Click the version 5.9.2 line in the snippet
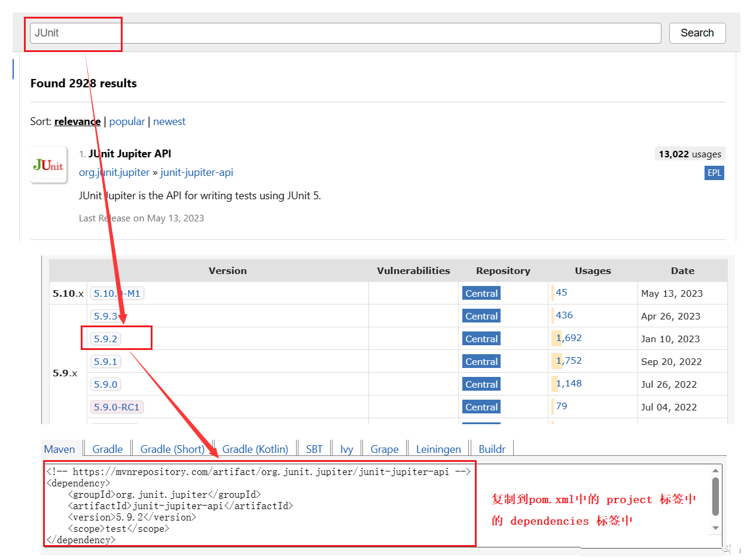 coord(132,517)
